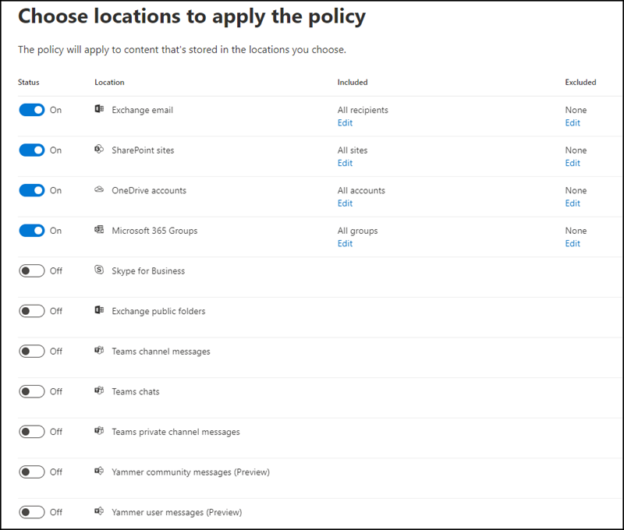Click the Microsoft 365 Groups icon
The height and width of the screenshot is (530, 624).
point(99,230)
